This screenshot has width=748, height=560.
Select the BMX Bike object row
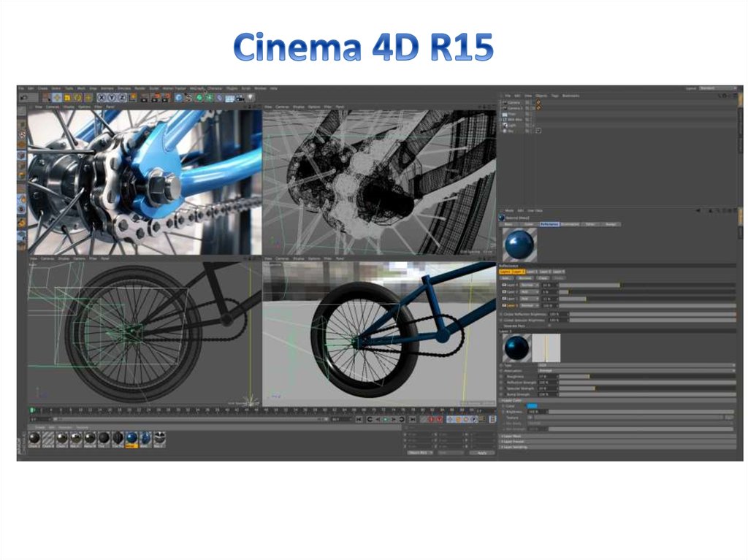click(515, 119)
